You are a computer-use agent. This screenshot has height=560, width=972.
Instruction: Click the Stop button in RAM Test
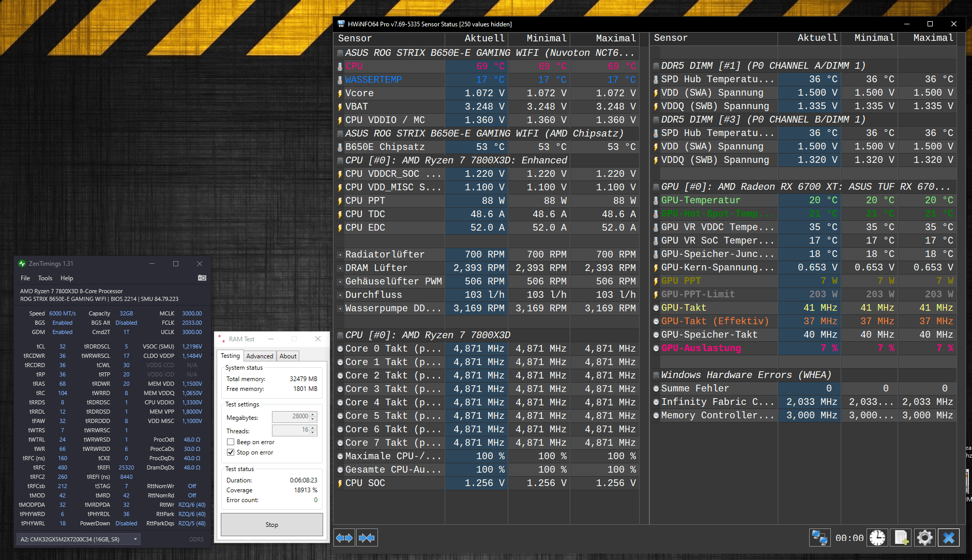coord(272,525)
